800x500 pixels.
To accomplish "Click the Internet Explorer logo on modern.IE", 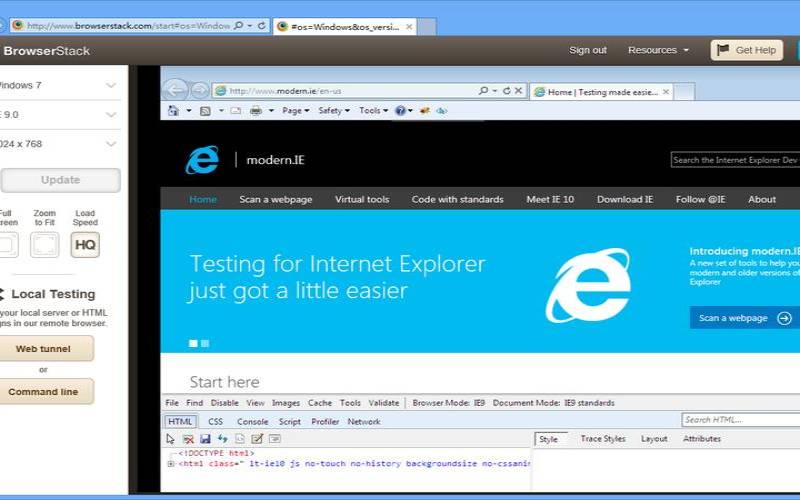I will (x=202, y=160).
